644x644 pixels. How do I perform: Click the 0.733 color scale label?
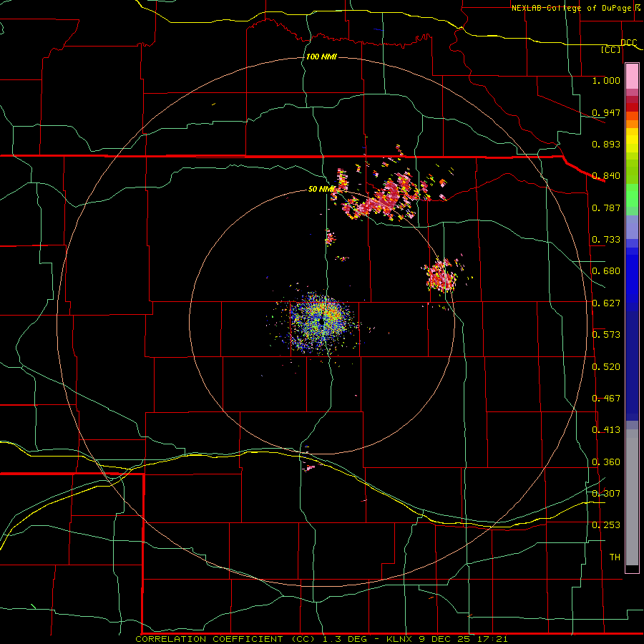coord(606,240)
